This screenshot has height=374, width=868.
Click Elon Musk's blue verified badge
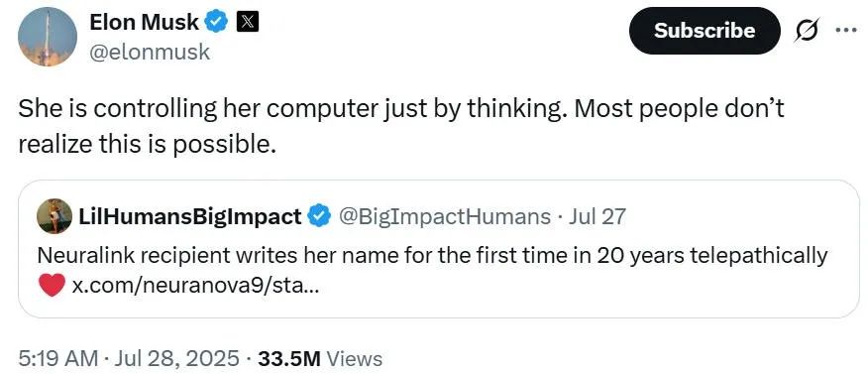(x=216, y=22)
